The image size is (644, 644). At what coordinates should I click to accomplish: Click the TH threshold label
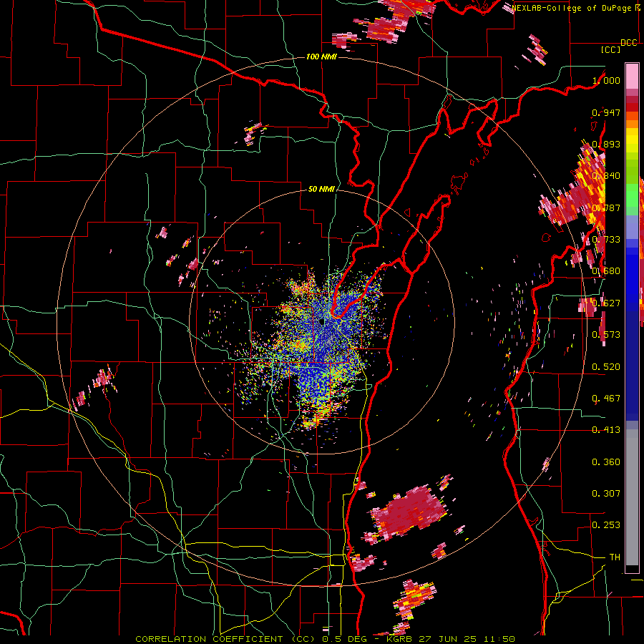tap(615, 557)
